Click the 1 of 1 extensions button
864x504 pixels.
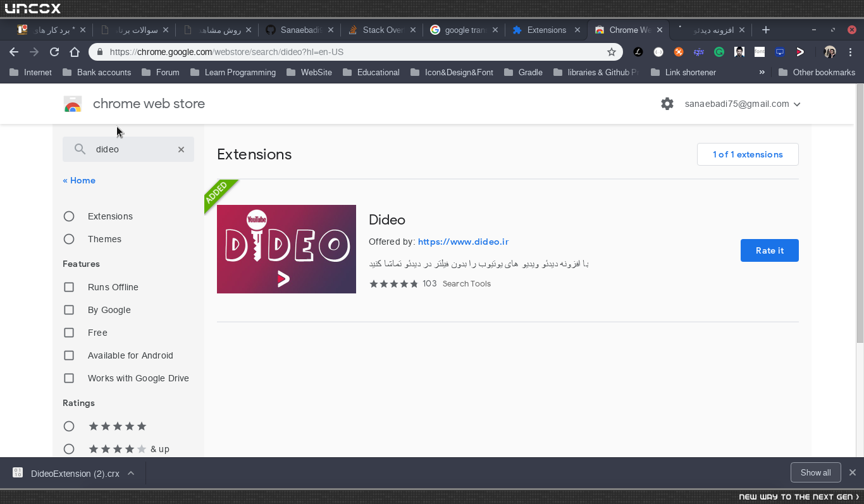click(x=748, y=154)
